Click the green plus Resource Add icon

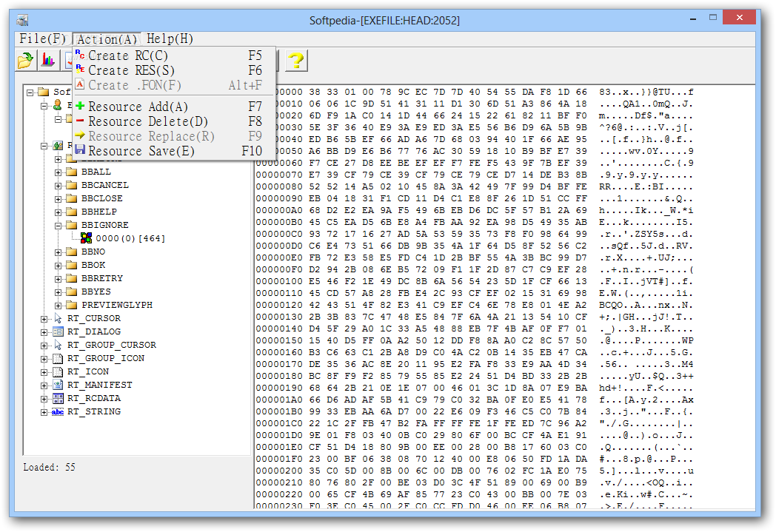(x=80, y=106)
